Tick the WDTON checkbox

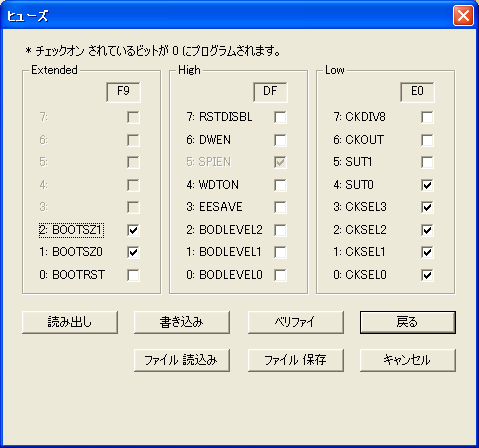point(280,185)
